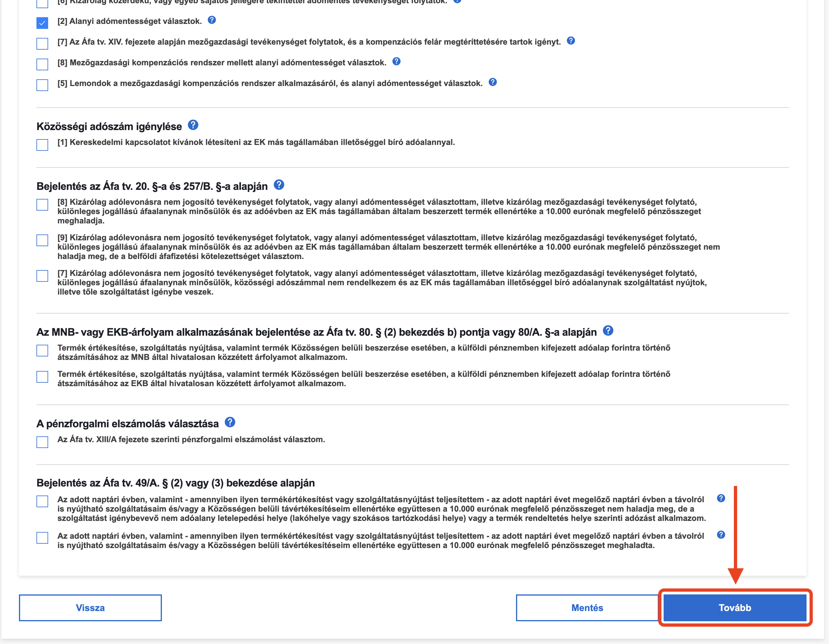Open help for Bejelentés 20. § és 257/B. § heading
Viewport: 829px width, 644px height.
click(x=279, y=185)
